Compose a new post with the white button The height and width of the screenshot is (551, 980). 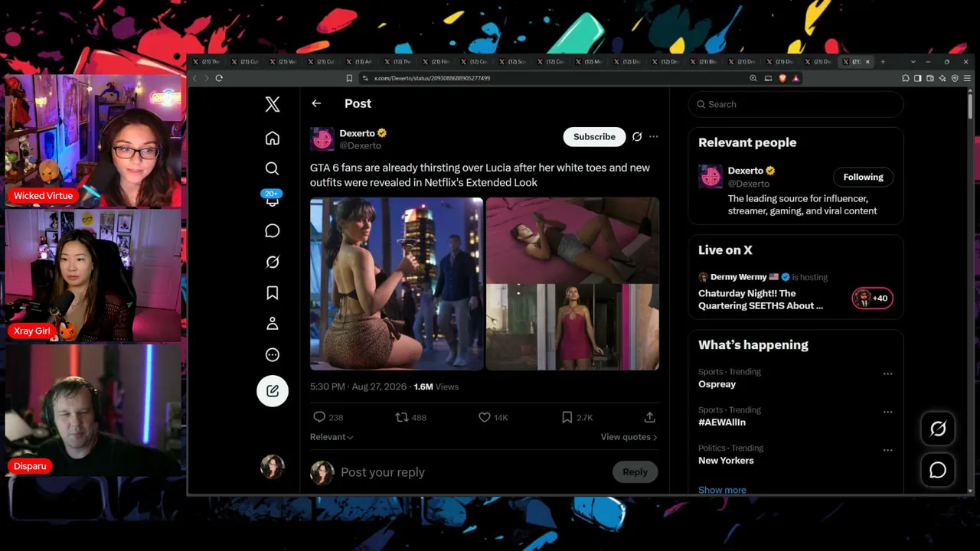(273, 390)
